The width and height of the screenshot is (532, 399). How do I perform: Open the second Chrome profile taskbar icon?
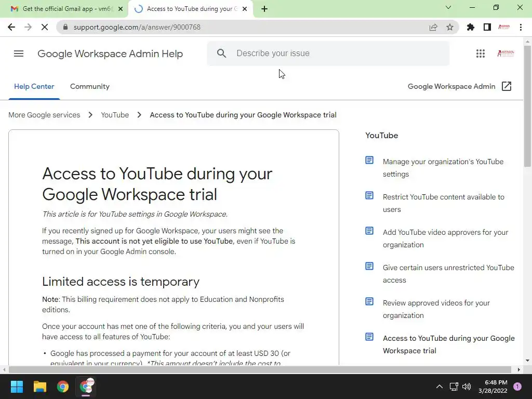pos(86,387)
